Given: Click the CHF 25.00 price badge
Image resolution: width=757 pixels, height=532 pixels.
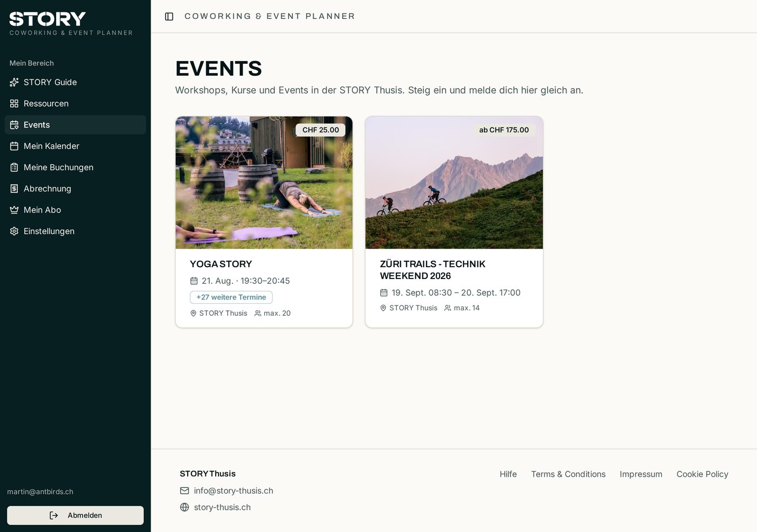Looking at the screenshot, I should (321, 130).
